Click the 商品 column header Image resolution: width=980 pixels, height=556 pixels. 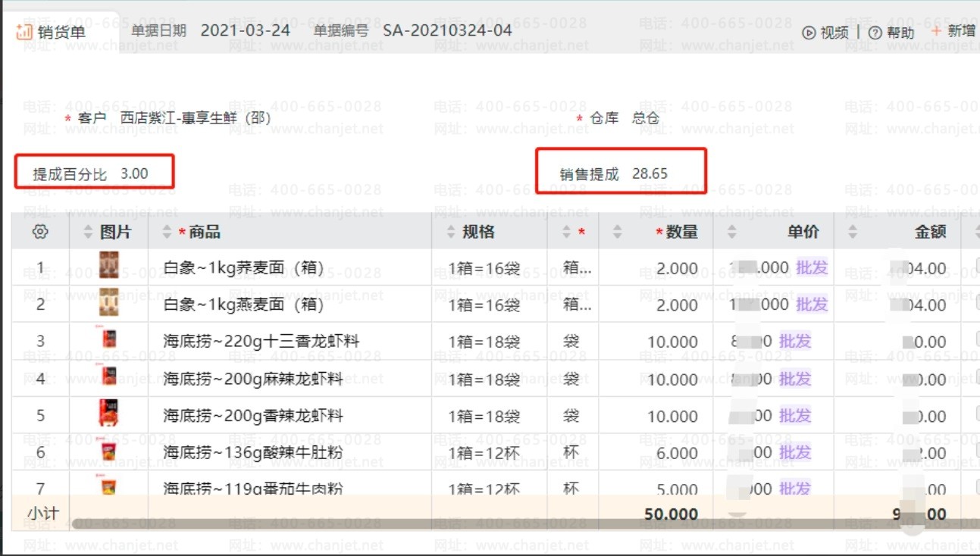coord(204,233)
